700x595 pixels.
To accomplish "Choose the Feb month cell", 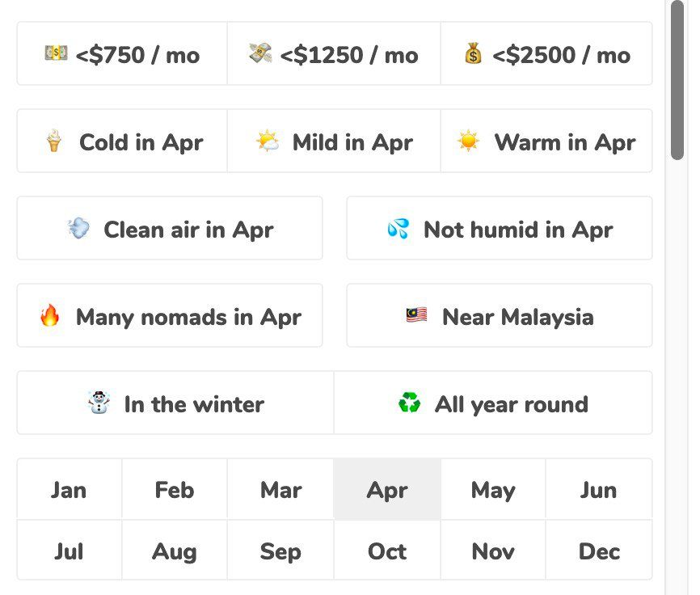I will click(175, 490).
